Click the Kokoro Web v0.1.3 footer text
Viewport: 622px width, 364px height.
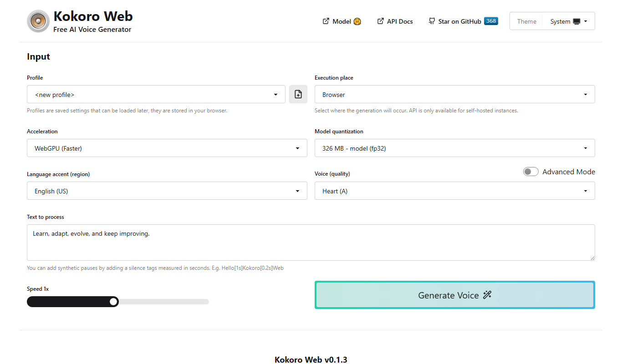311,359
